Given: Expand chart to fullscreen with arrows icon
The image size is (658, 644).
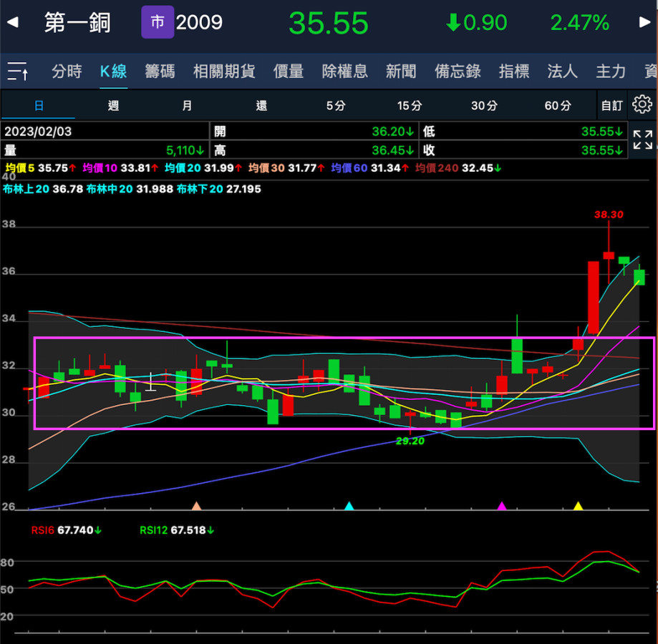Looking at the screenshot, I should pos(642,140).
